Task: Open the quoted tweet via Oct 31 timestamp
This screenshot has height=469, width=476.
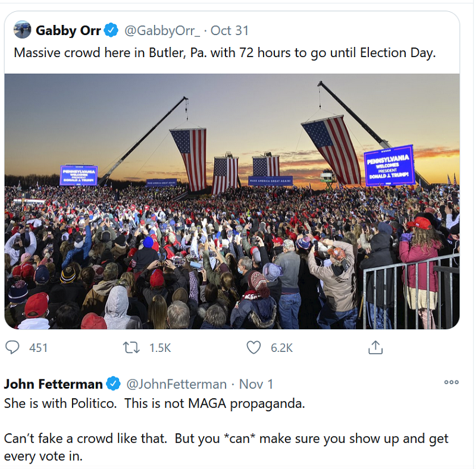Action: click(x=229, y=30)
